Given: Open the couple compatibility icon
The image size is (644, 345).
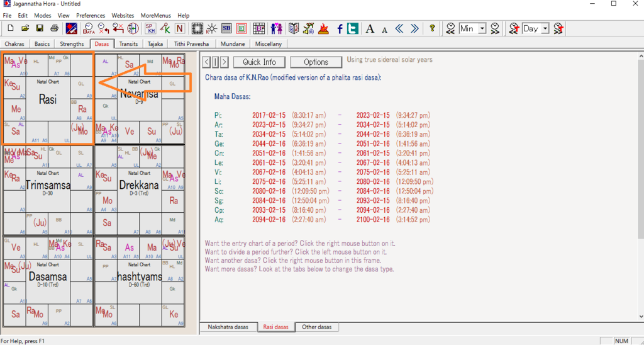Looking at the screenshot, I should click(x=277, y=28).
